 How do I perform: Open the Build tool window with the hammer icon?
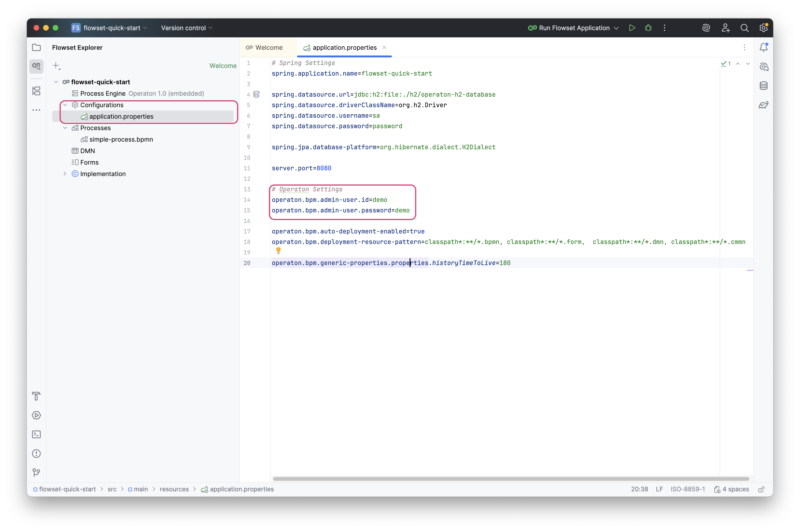[36, 396]
